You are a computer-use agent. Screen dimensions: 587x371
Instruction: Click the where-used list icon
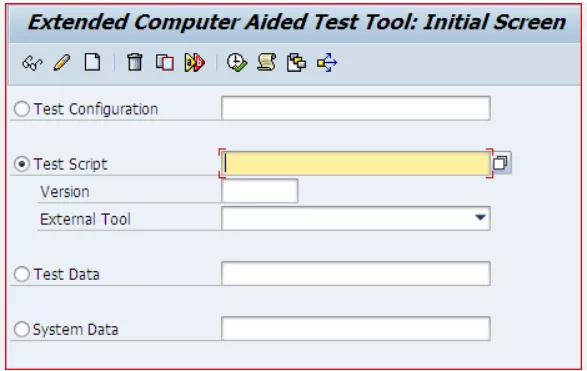pos(296,63)
